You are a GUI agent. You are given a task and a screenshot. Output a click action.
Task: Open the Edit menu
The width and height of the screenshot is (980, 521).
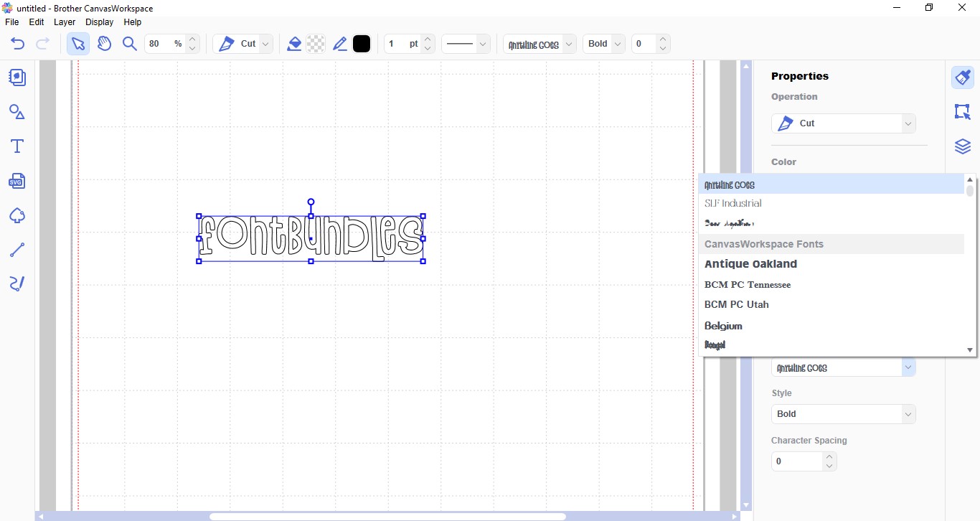click(37, 22)
